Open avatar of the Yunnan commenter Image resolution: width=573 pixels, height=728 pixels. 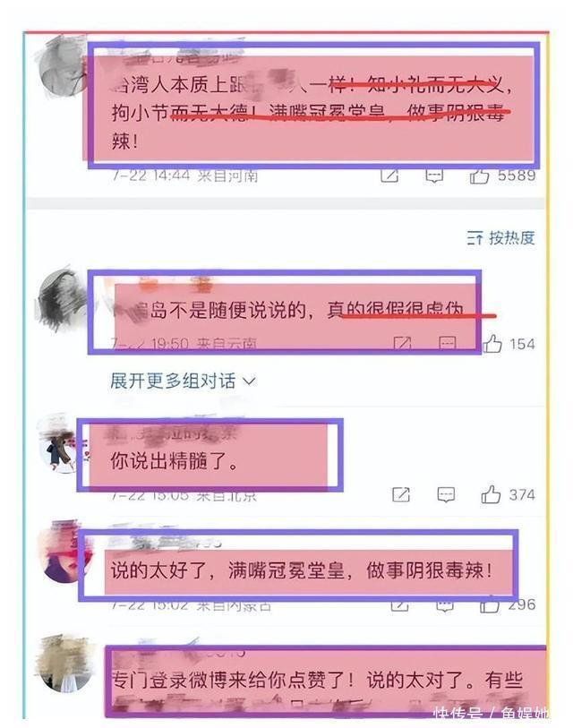click(x=62, y=300)
